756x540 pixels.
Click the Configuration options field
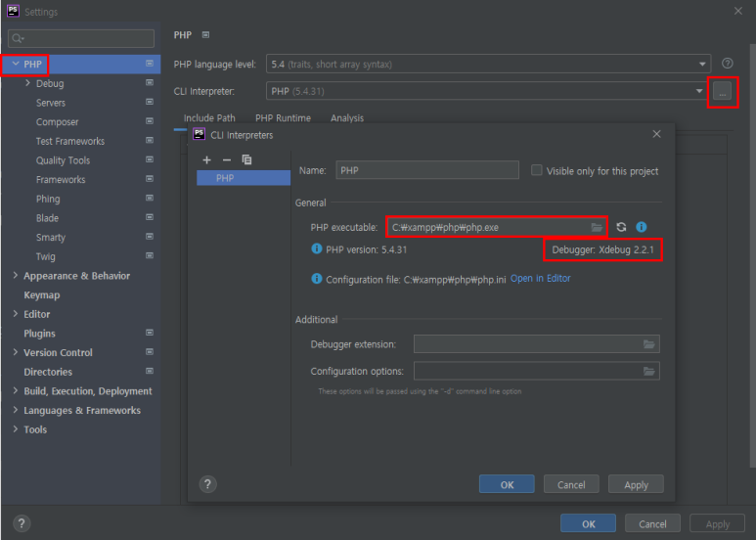click(x=537, y=372)
